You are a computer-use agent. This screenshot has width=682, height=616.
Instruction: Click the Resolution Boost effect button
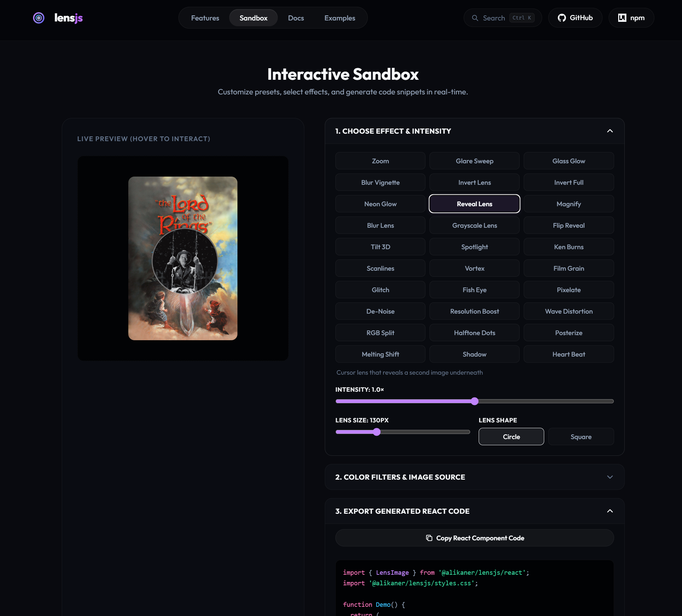point(475,311)
